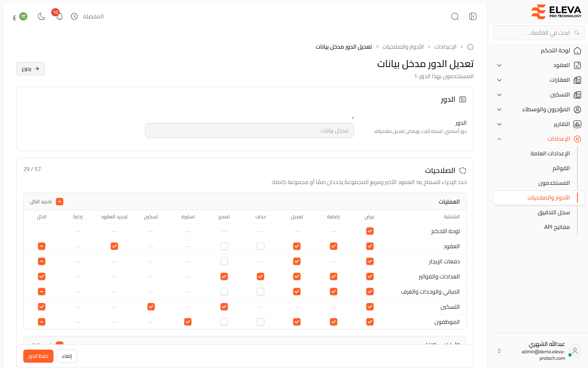This screenshot has height=368, width=588.
Task: Toggle تحديد الكل checkbox for العمليات group
Action: click(x=60, y=202)
